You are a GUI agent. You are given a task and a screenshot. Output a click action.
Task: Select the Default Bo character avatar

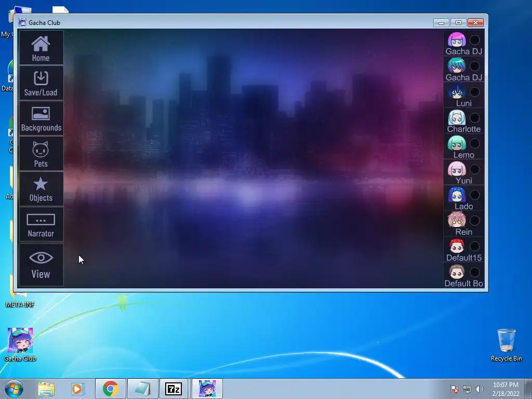(x=457, y=272)
